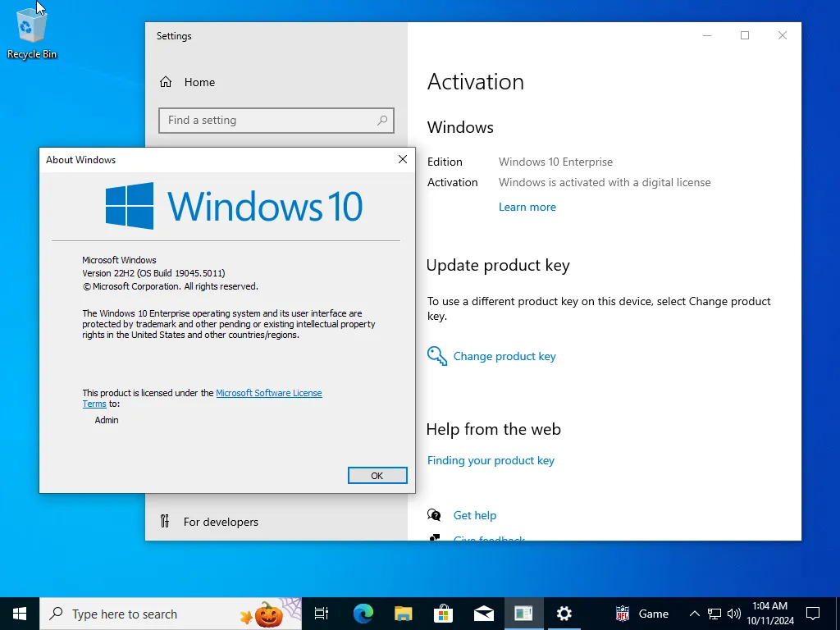Click the pumpkin search highlight icon
This screenshot has width=840, height=630.
pos(268,614)
